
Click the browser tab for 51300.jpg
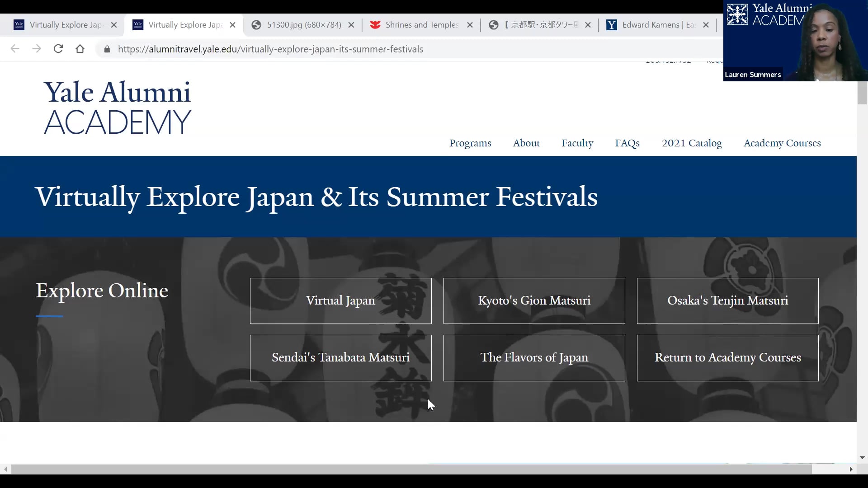(304, 24)
